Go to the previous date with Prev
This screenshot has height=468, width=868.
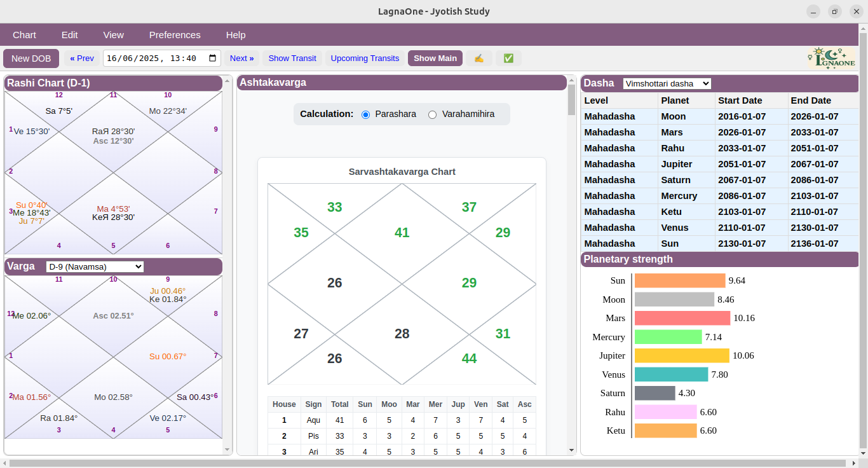coord(82,58)
